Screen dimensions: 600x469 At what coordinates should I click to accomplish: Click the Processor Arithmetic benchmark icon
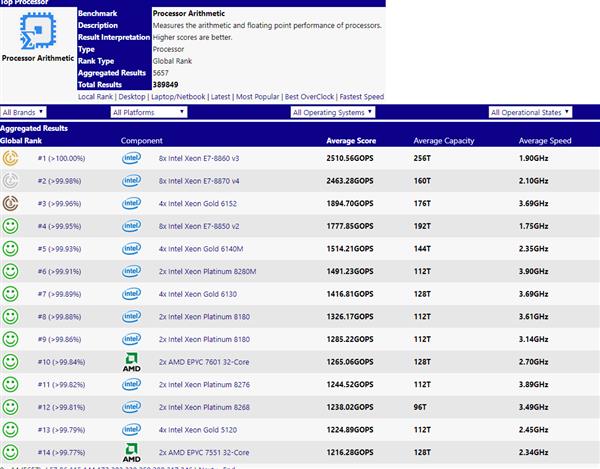click(37, 32)
